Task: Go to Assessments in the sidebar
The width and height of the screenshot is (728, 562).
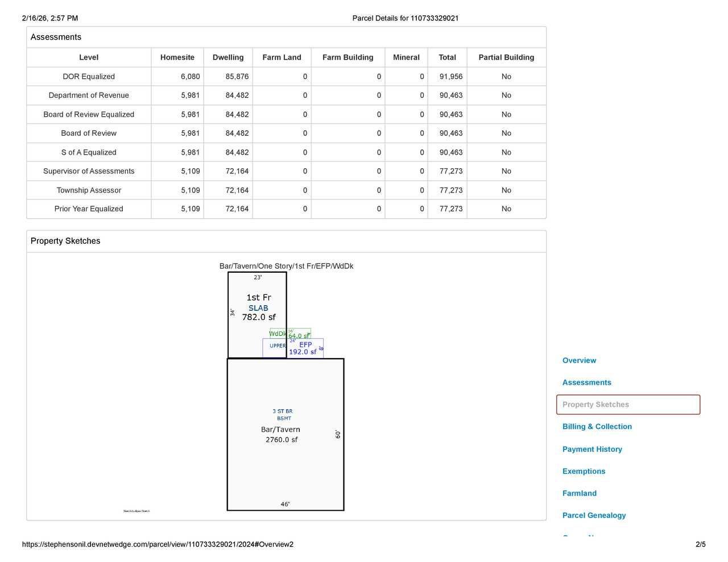Action: (586, 382)
